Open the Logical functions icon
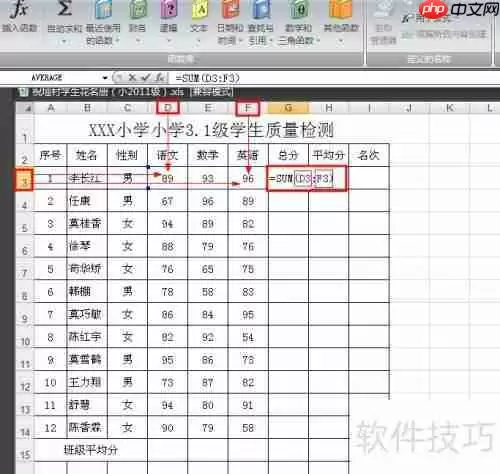The width and height of the screenshot is (500, 474). pyautogui.click(x=169, y=9)
